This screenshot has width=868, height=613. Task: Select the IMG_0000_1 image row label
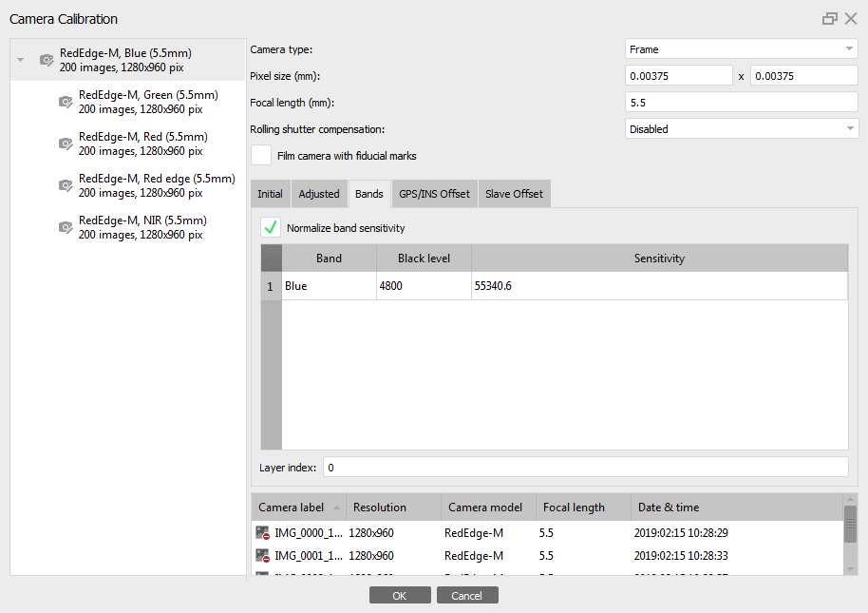click(x=309, y=533)
